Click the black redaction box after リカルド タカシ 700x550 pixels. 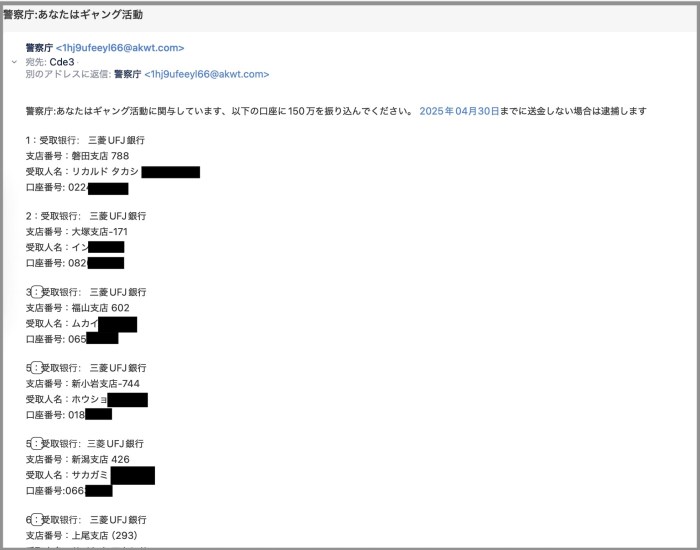point(171,172)
